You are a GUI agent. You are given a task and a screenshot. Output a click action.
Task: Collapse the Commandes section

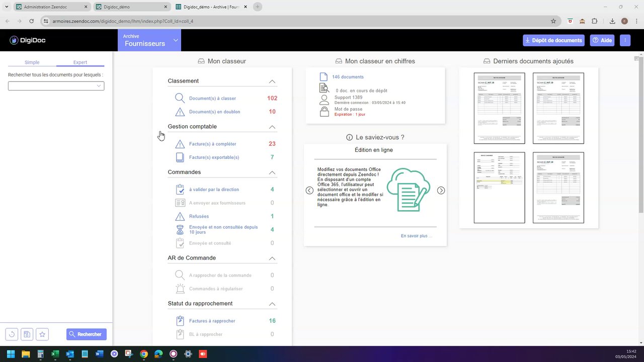(272, 172)
